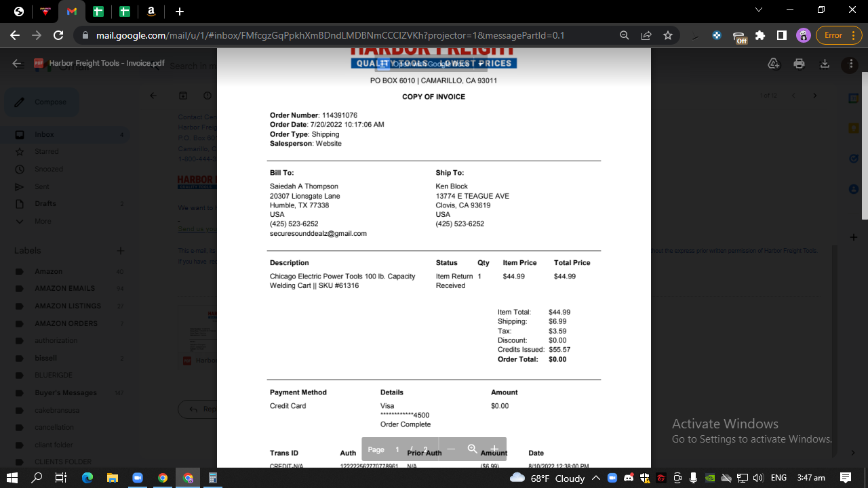Screen dimensions: 868x488
Task: Click the Shipping $6.99 amount
Action: click(557, 321)
